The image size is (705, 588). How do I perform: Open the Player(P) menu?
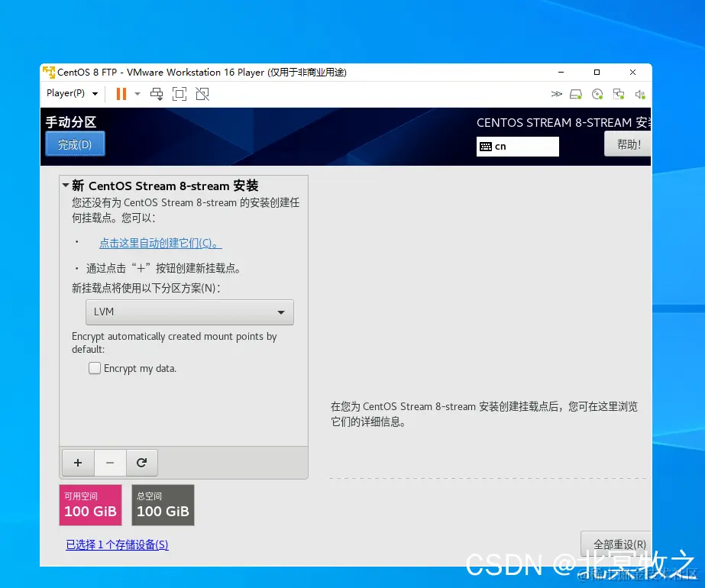tap(72, 93)
